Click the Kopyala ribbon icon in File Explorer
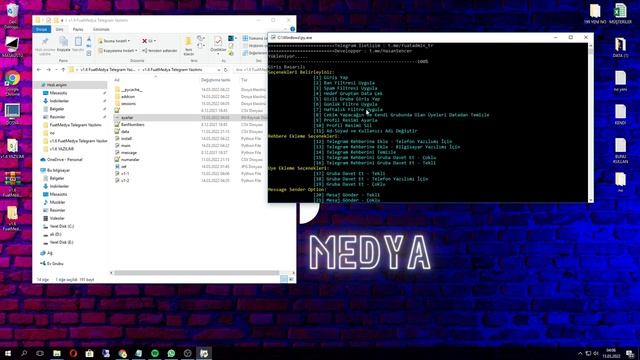The image size is (640, 360). (63, 44)
